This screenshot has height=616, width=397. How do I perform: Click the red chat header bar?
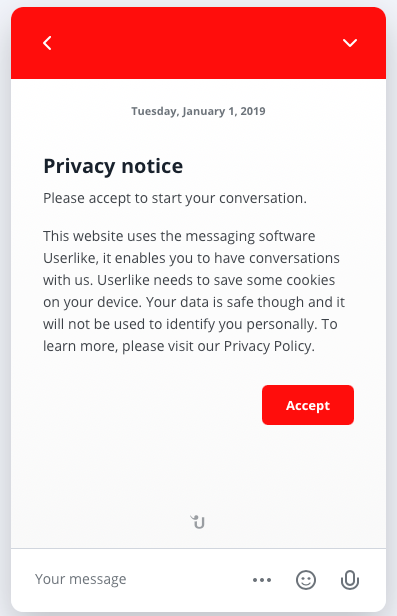pyautogui.click(x=198, y=43)
